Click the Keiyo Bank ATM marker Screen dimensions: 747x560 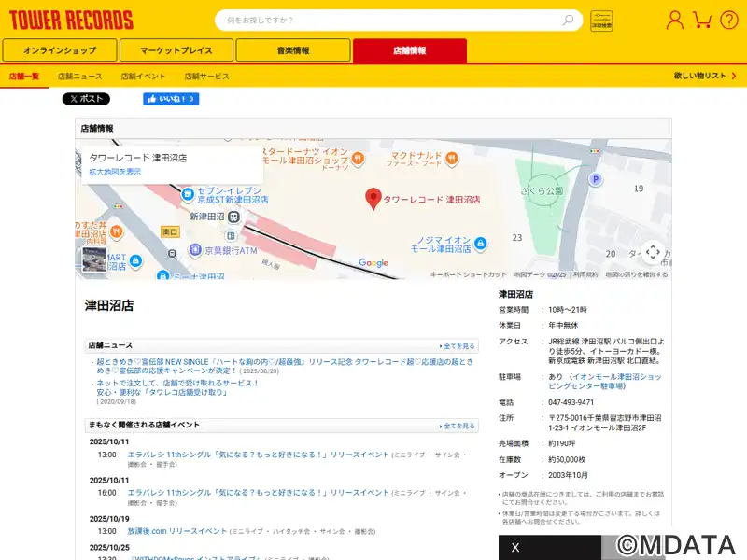pos(195,249)
